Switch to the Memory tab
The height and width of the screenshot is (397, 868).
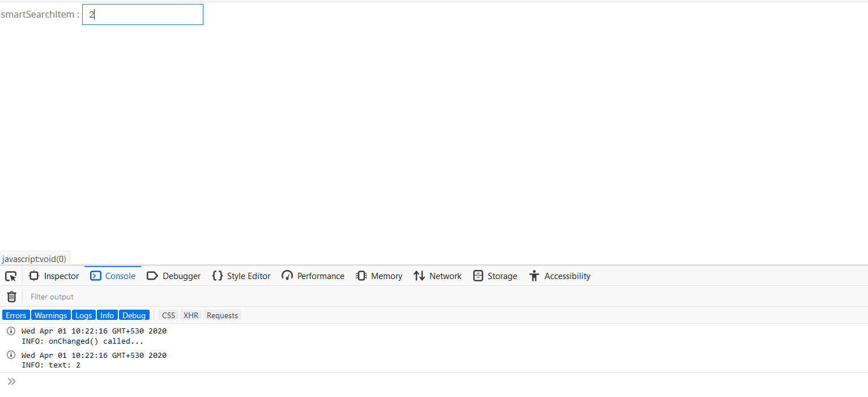point(379,276)
